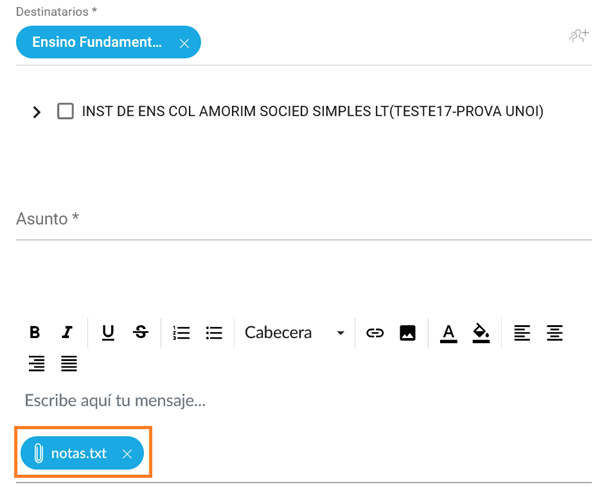
Task: Open the background fill color picker
Action: pyautogui.click(x=481, y=333)
